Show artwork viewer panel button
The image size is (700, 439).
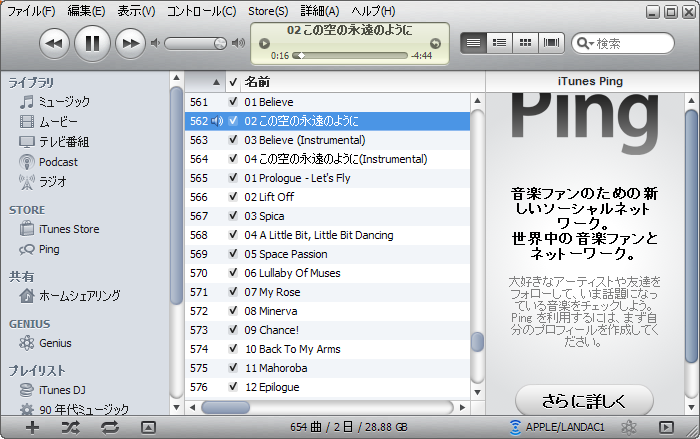click(x=148, y=427)
